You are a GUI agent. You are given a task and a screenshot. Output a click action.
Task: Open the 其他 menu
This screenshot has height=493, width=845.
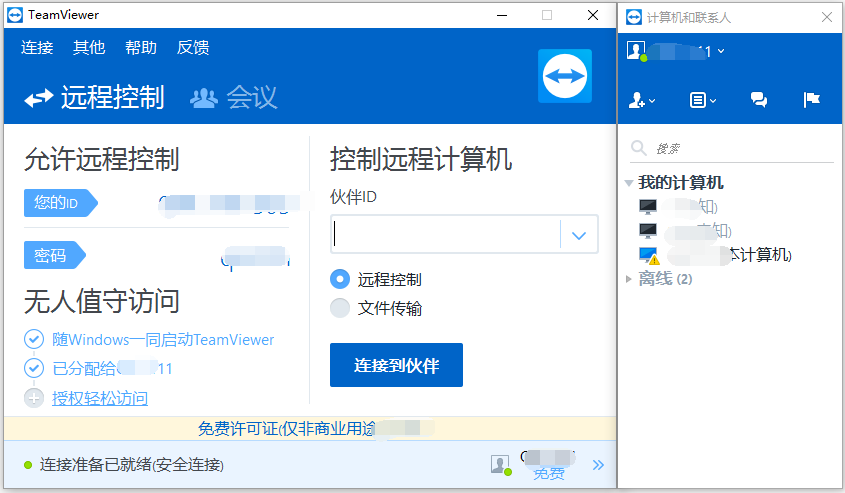pos(89,47)
